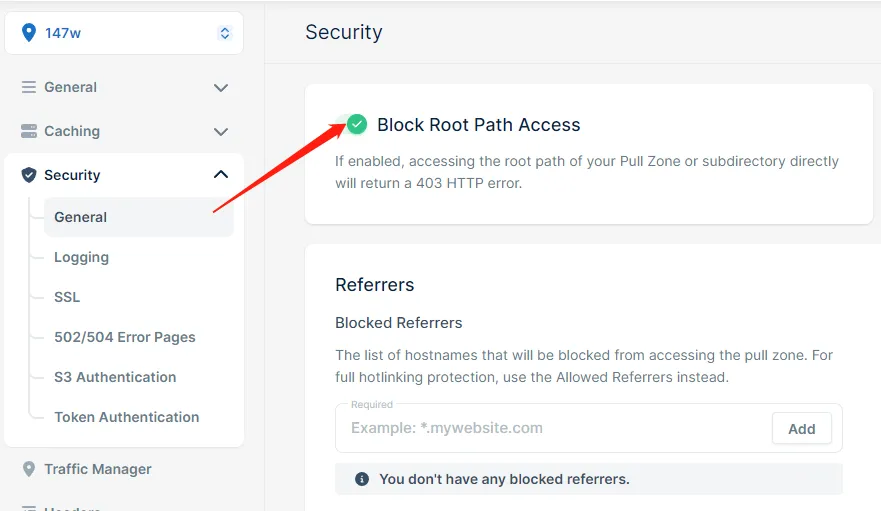881x511 pixels.
Task: Click the Caching section icon
Action: click(x=29, y=131)
